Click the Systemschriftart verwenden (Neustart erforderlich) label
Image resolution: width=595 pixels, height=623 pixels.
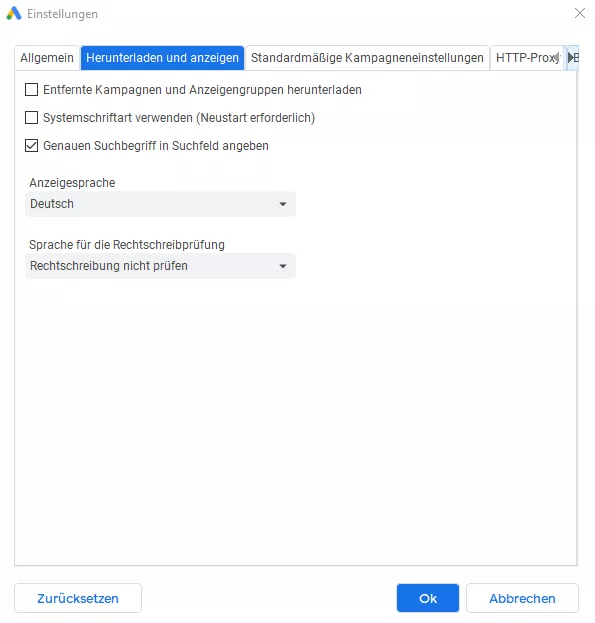pos(179,118)
